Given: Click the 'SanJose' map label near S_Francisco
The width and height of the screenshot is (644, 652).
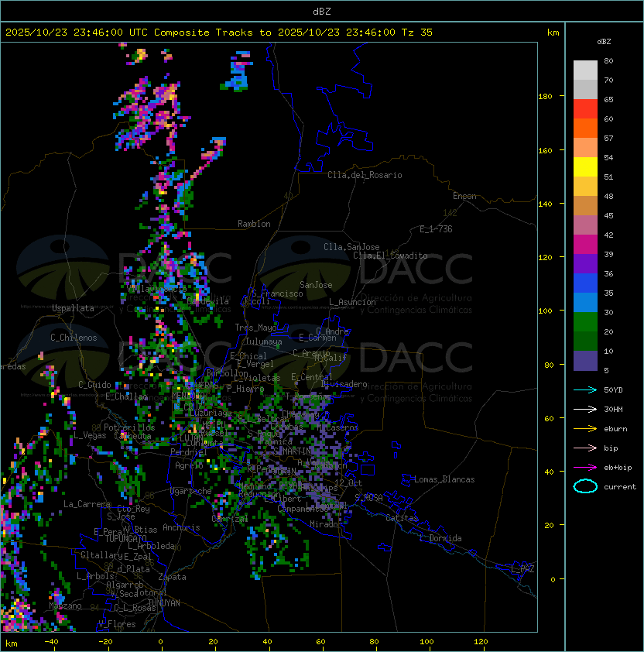Looking at the screenshot, I should 316,285.
